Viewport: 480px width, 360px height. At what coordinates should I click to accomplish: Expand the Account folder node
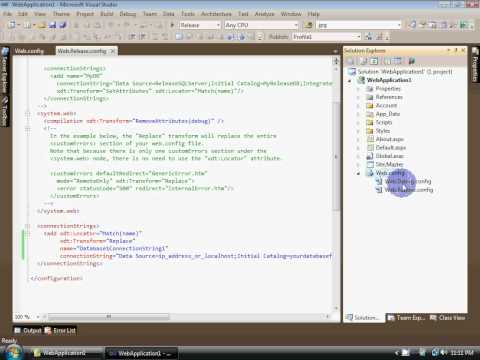(x=359, y=106)
